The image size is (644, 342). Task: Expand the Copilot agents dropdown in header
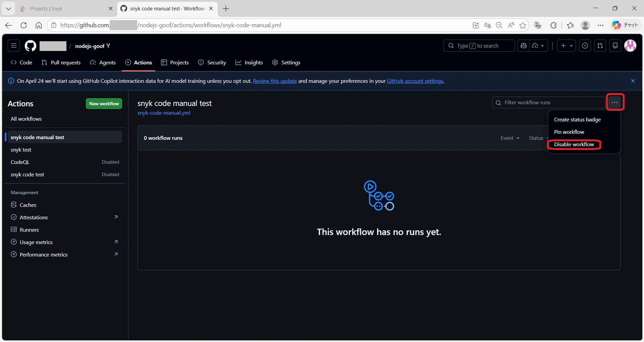(x=539, y=46)
